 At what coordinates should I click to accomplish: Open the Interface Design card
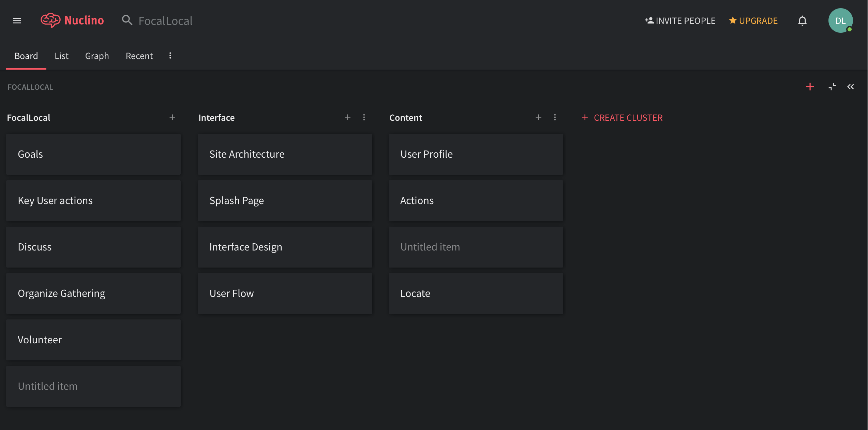point(285,247)
